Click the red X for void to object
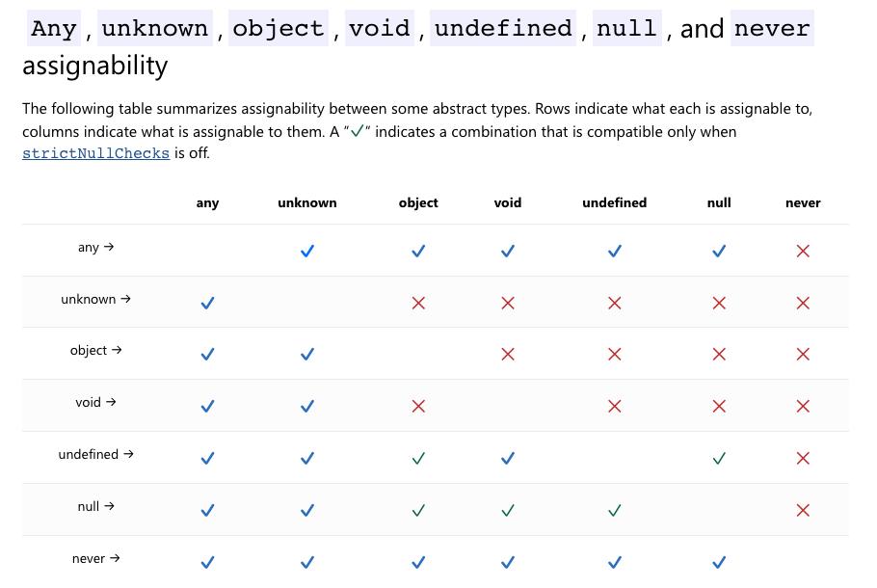 click(x=418, y=406)
